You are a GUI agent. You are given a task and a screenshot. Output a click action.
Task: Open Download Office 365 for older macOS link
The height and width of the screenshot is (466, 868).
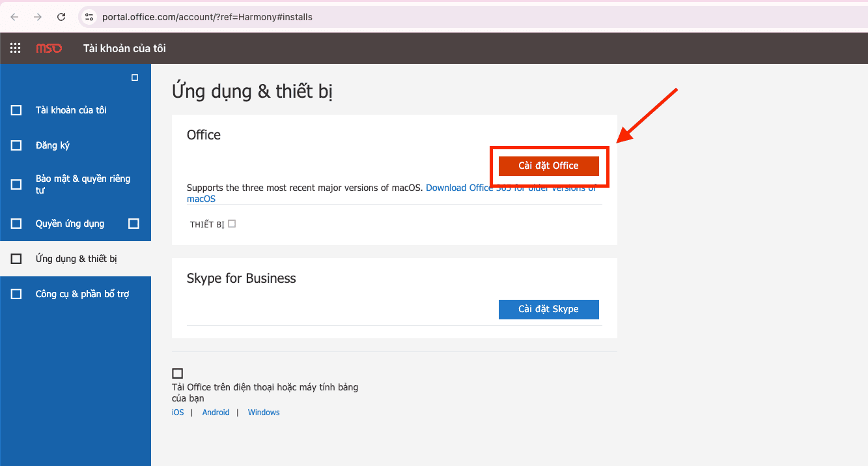pyautogui.click(x=511, y=188)
